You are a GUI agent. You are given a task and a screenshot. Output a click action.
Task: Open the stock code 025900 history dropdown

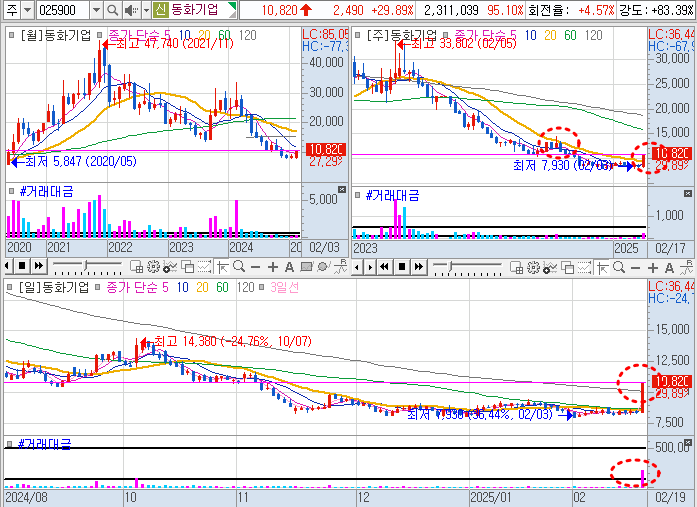pyautogui.click(x=96, y=10)
